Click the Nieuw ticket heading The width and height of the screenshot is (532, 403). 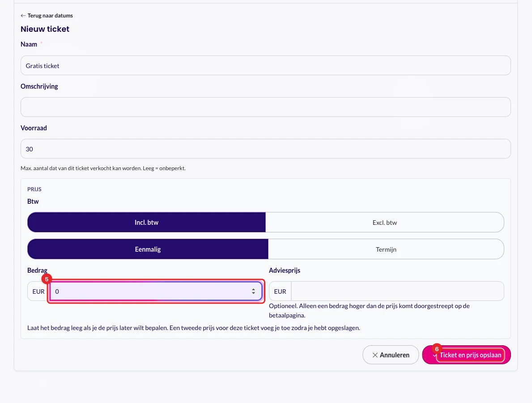(45, 29)
